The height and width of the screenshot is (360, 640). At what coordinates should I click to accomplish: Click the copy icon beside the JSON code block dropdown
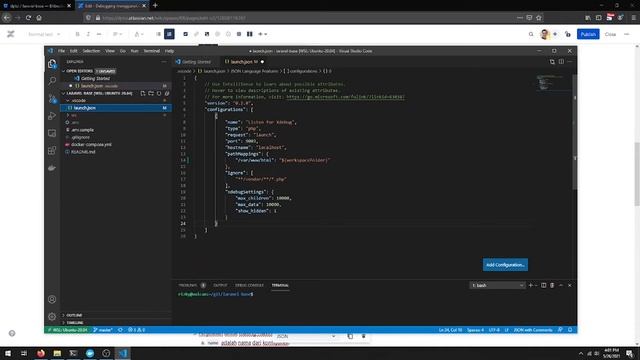click(x=350, y=336)
